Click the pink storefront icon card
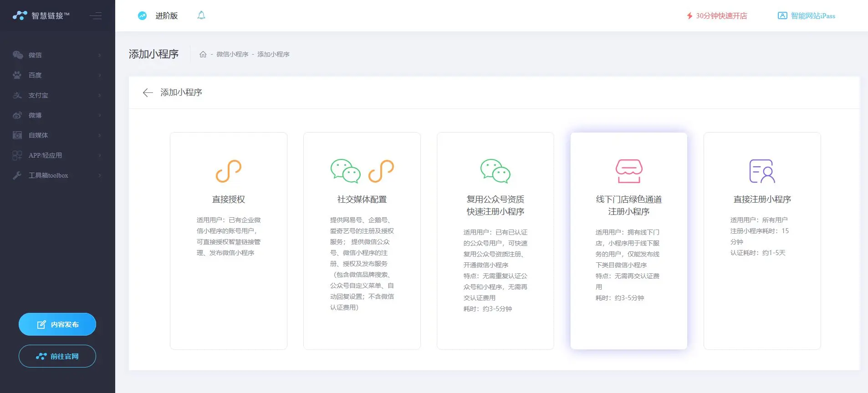Viewport: 868px width, 393px height. [x=629, y=171]
